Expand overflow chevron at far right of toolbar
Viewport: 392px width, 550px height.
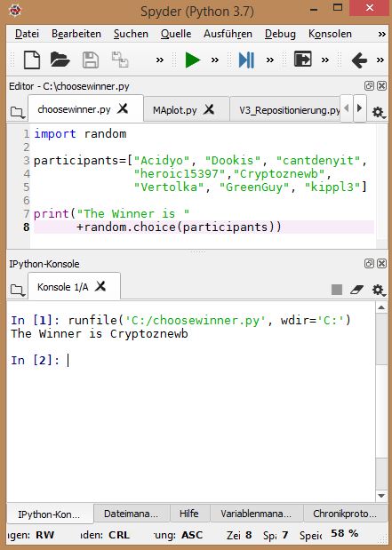(380, 60)
